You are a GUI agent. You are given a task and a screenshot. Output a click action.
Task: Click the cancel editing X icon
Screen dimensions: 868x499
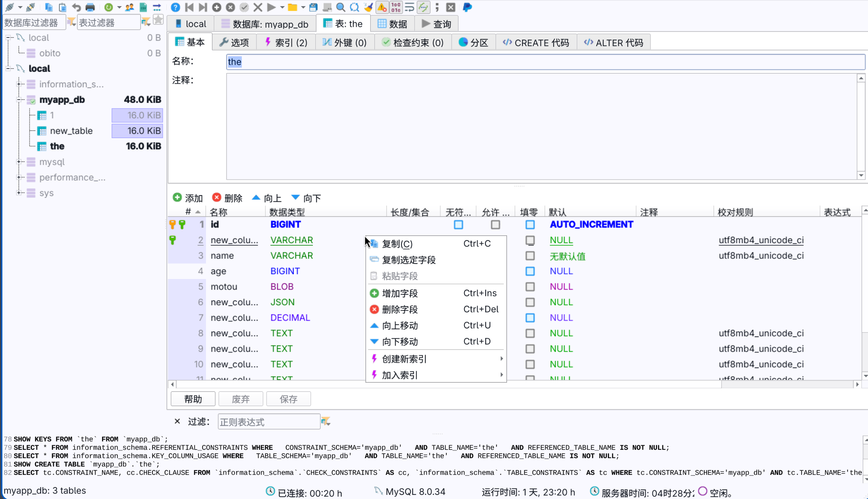[258, 7]
